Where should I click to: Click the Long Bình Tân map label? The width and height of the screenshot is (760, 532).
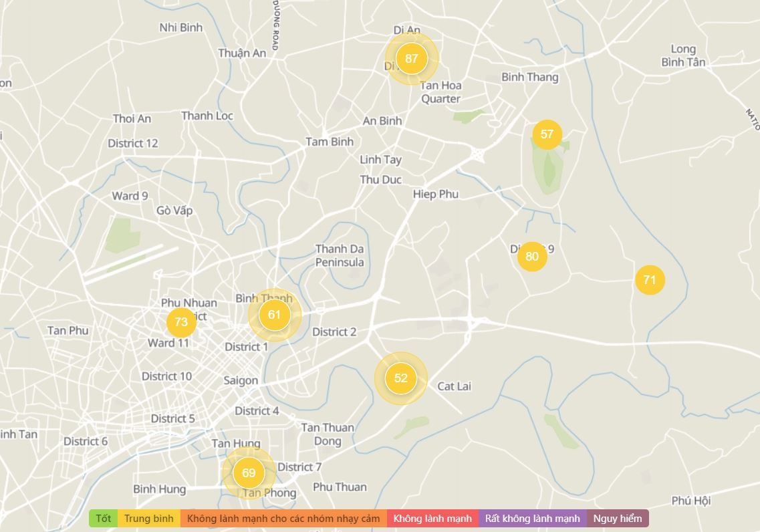pyautogui.click(x=683, y=55)
